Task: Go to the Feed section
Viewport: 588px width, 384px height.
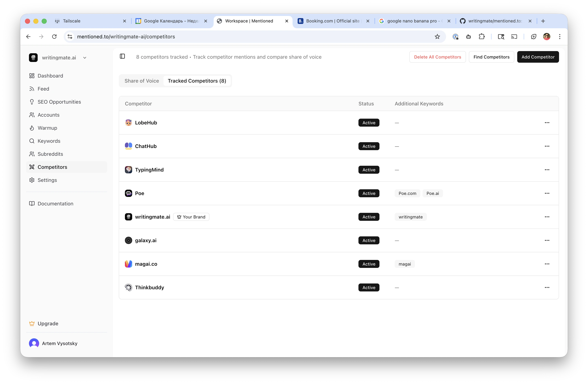Action: (43, 89)
